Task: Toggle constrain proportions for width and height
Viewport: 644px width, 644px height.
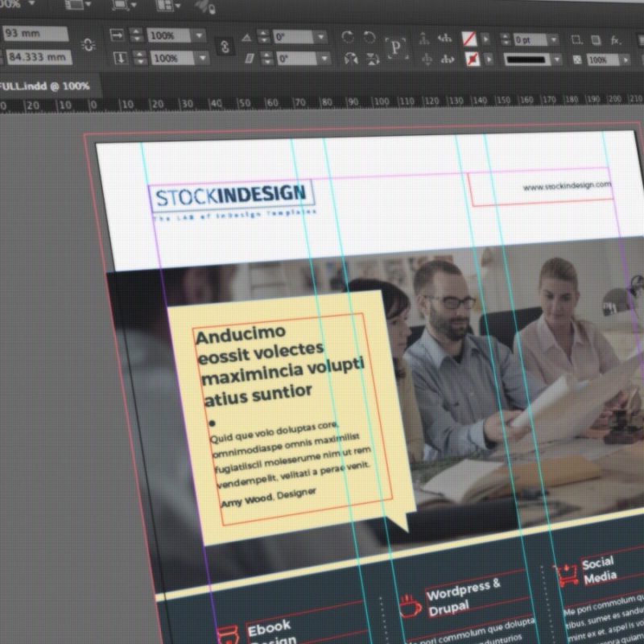Action: click(x=89, y=45)
